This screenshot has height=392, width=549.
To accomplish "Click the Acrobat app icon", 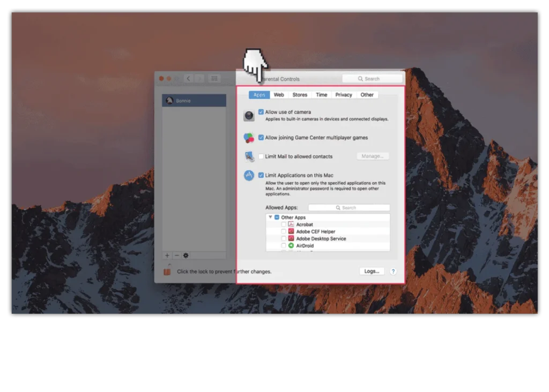I will pos(291,224).
